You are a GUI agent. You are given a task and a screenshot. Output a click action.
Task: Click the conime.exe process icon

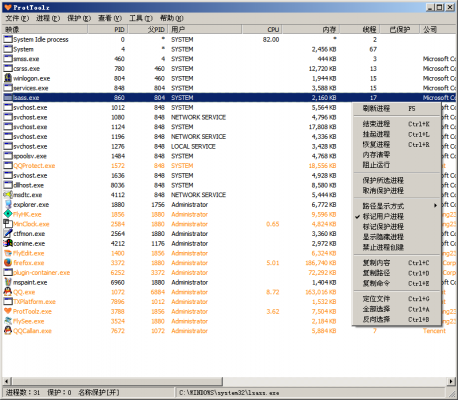click(8, 243)
